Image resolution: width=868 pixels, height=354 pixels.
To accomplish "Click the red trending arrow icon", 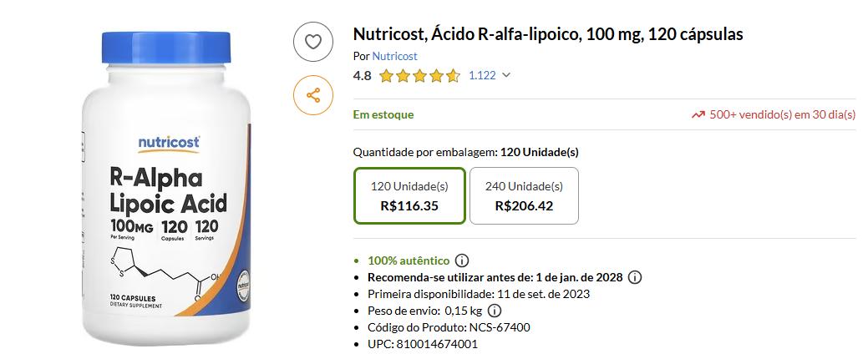I will click(698, 114).
